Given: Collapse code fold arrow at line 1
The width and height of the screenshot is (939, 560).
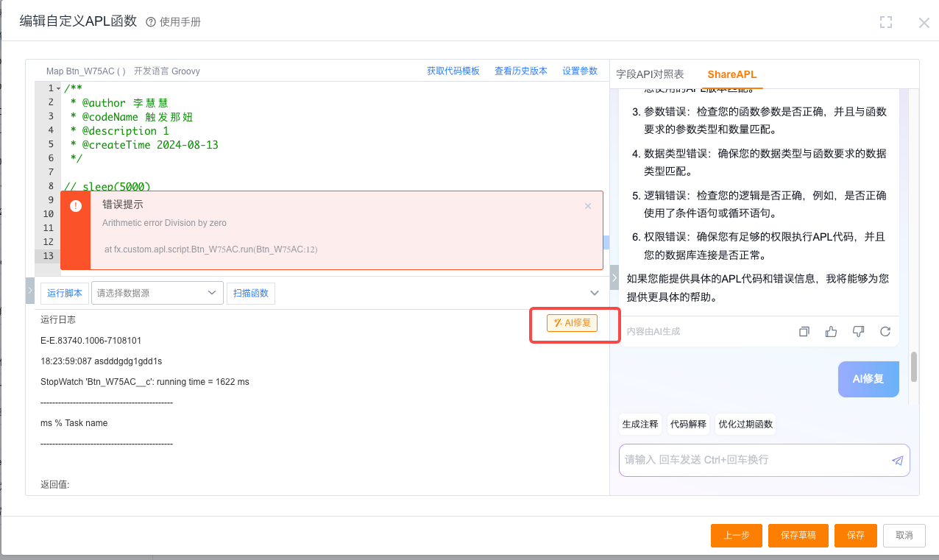Looking at the screenshot, I should [58, 89].
